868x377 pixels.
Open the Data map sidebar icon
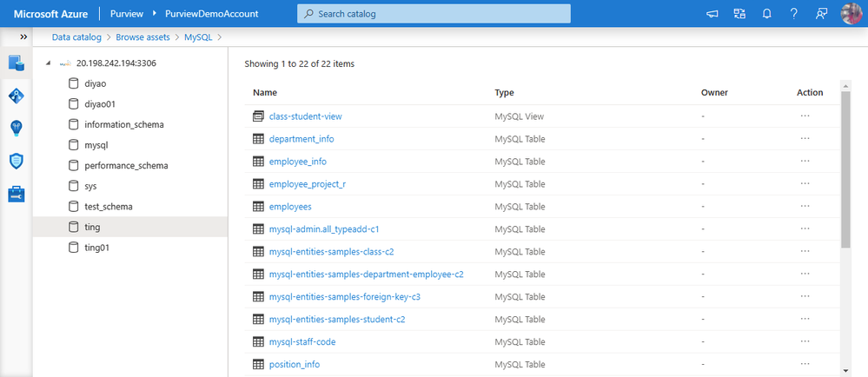[16, 96]
